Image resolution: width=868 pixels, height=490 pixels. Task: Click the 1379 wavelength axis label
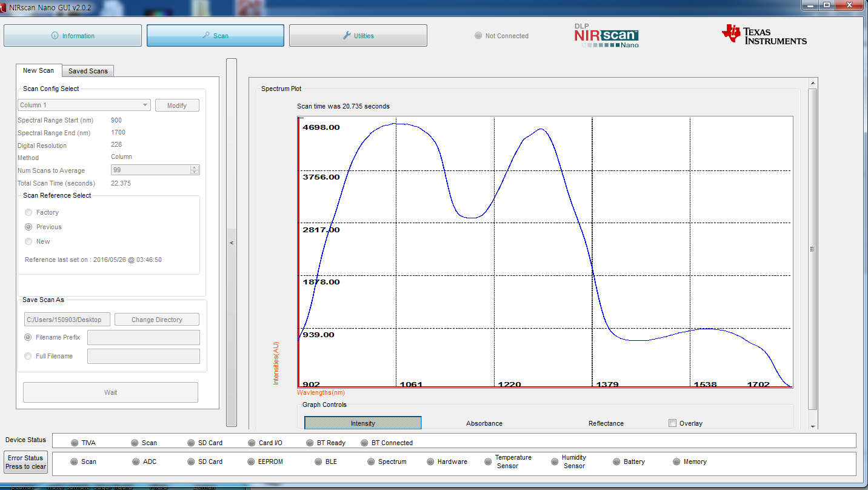click(x=607, y=384)
